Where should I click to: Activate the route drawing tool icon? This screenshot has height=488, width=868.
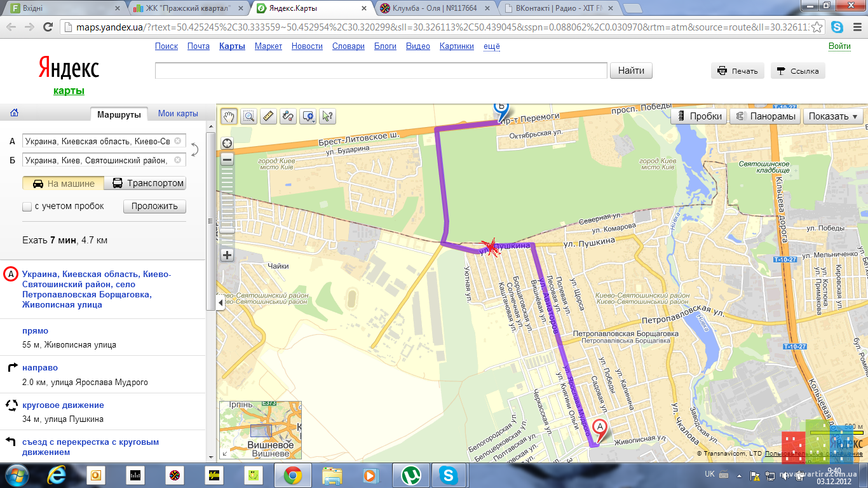tap(288, 116)
